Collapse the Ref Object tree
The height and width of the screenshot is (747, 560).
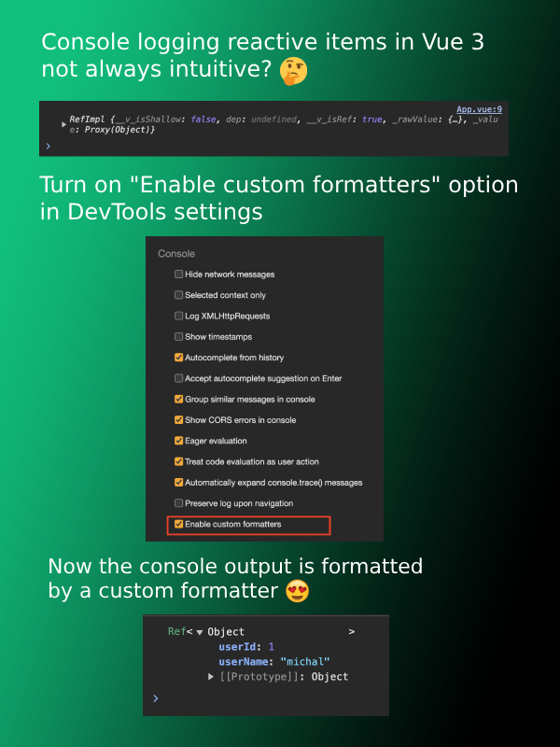[200, 632]
